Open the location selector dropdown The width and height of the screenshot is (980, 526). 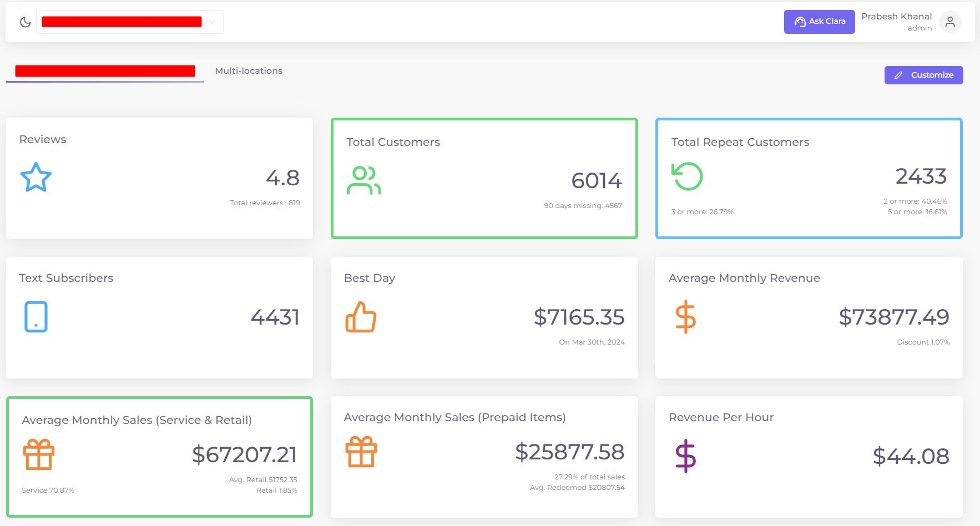[x=129, y=21]
